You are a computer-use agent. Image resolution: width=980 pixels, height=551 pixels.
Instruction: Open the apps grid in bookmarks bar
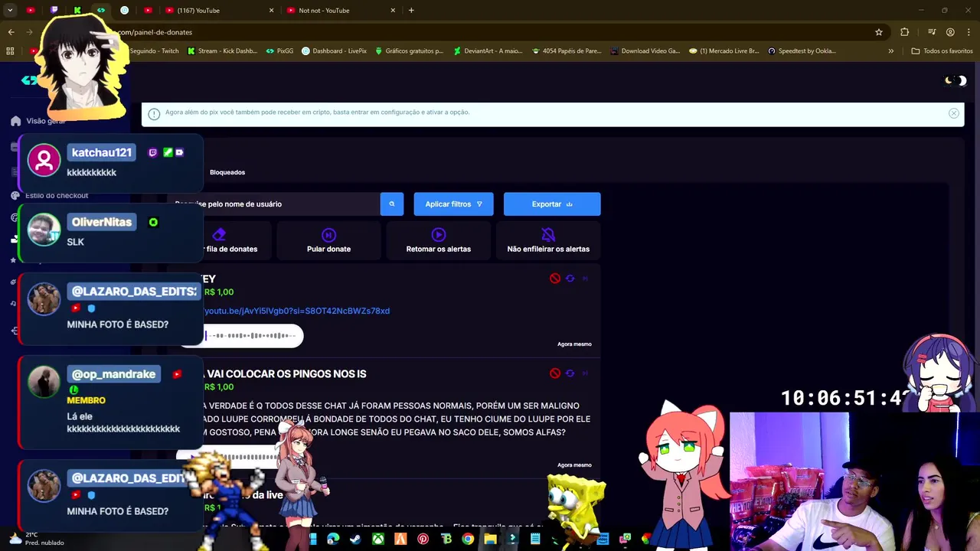tap(10, 51)
